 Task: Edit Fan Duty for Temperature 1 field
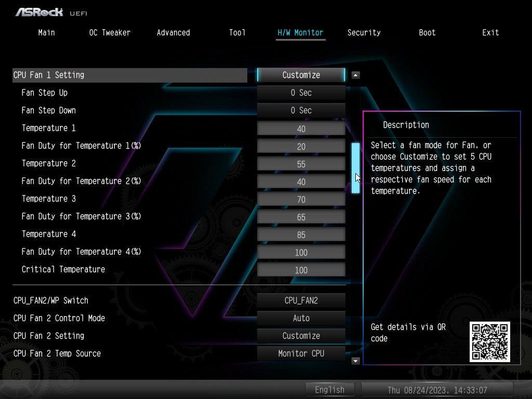[301, 146]
